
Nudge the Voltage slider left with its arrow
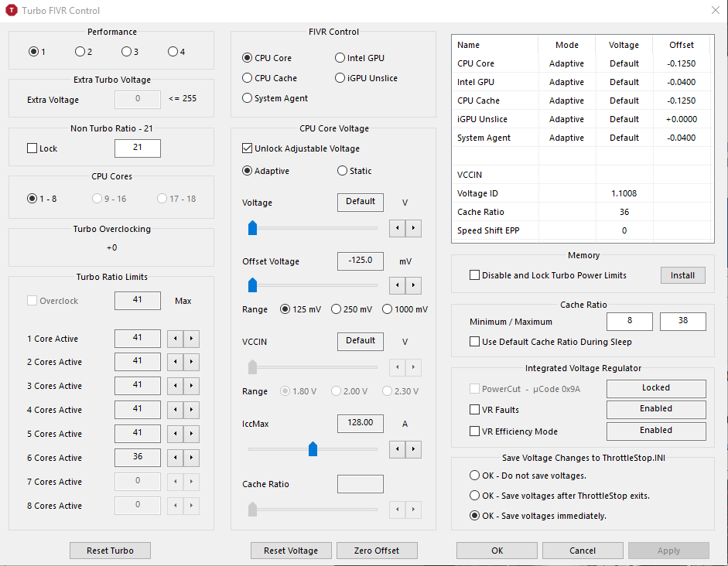point(397,228)
